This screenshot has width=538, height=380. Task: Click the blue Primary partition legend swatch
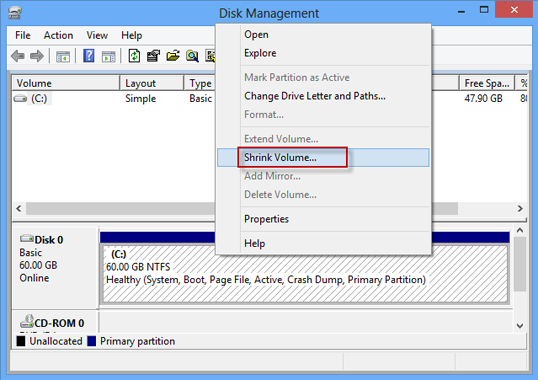[x=92, y=341]
